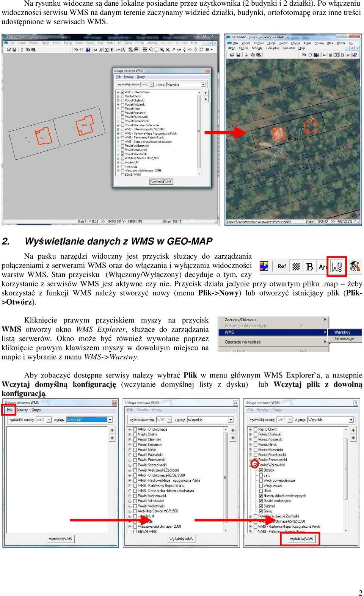Viewport: 364px width, 596px height.
Task: Click the green down arrow in the expanded-Wołomiński dialog
Action: [x=353, y=438]
